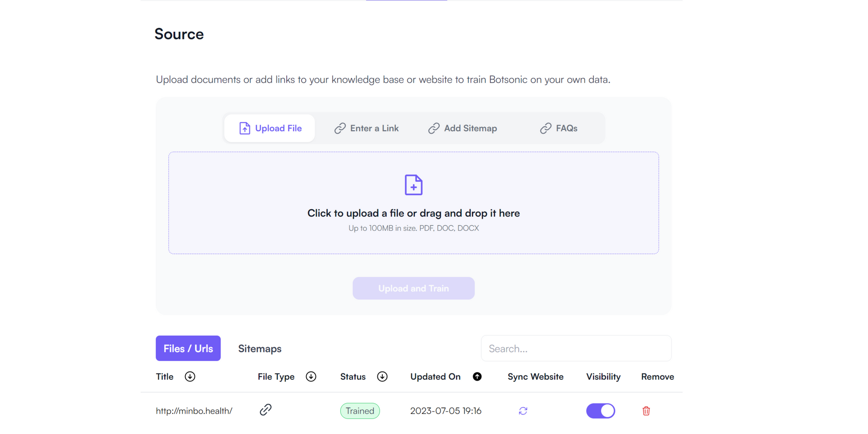Click the Status sort arrow control
868x434 pixels.
click(x=382, y=377)
